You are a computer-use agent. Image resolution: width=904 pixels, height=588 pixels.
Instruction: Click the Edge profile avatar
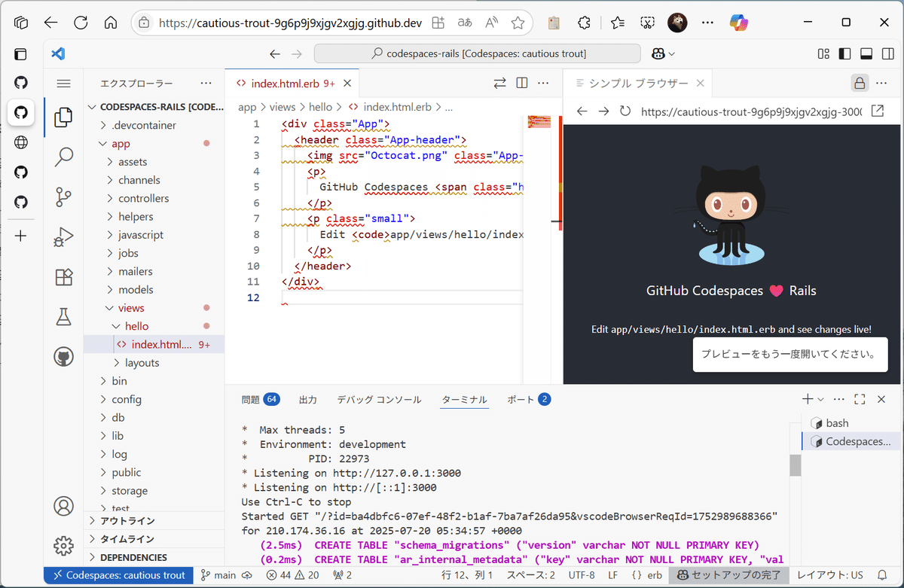pyautogui.click(x=676, y=23)
